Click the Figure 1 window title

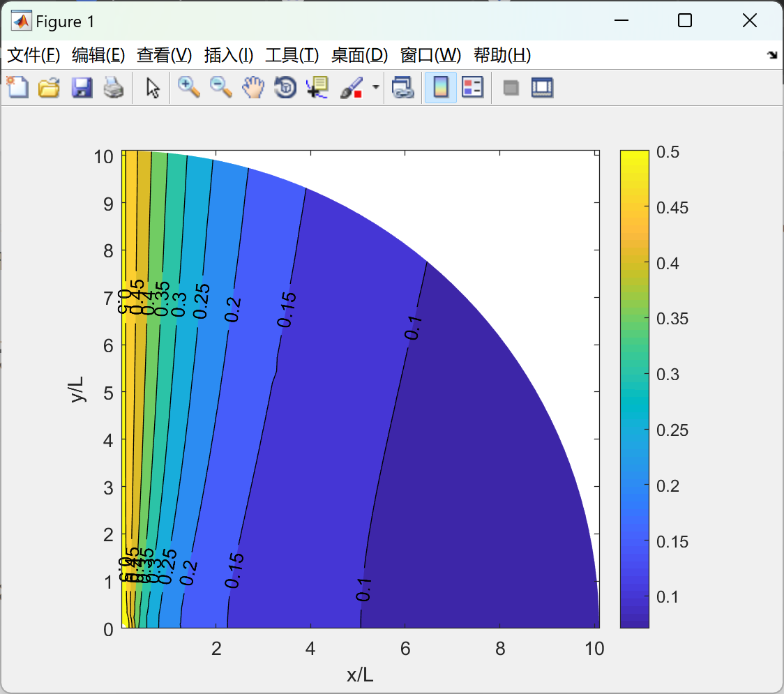point(65,22)
